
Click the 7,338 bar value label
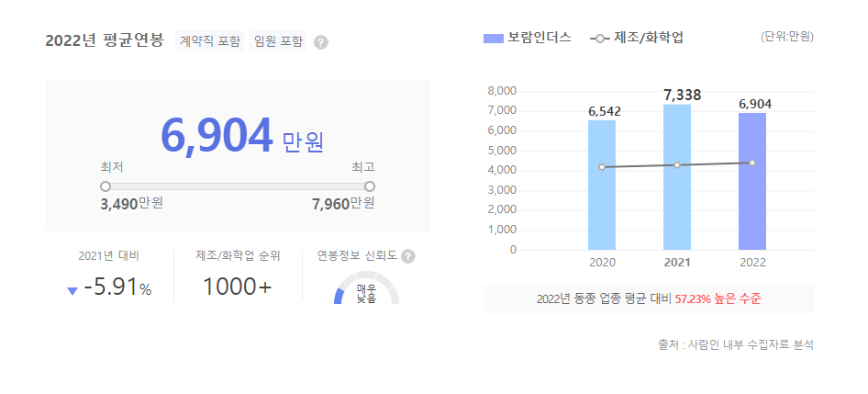(682, 96)
